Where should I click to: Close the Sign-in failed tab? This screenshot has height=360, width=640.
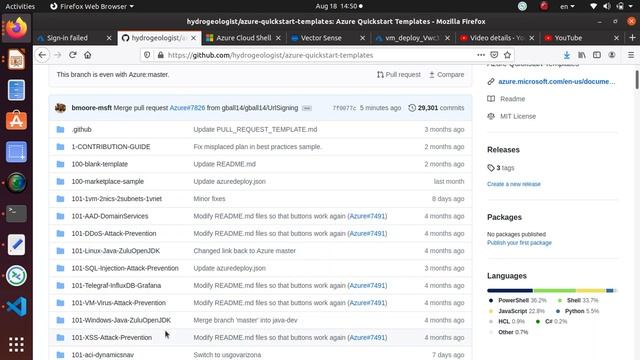(x=109, y=38)
